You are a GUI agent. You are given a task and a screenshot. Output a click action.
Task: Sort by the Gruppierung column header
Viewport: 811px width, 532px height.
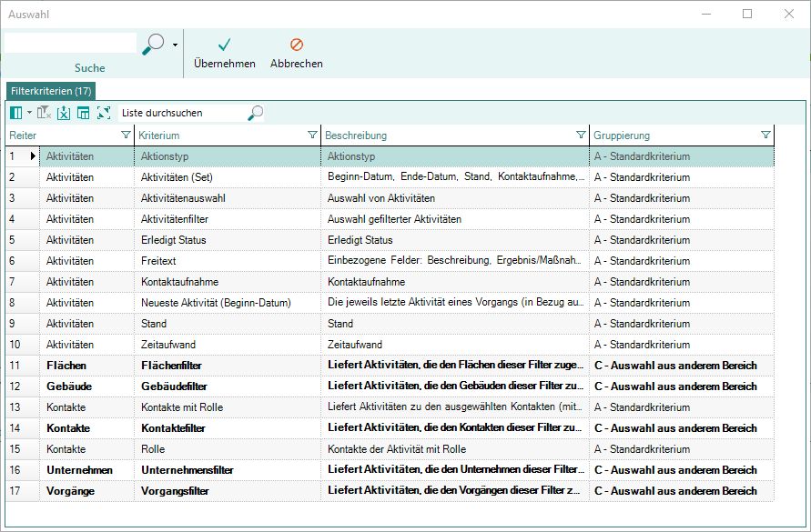coord(621,136)
